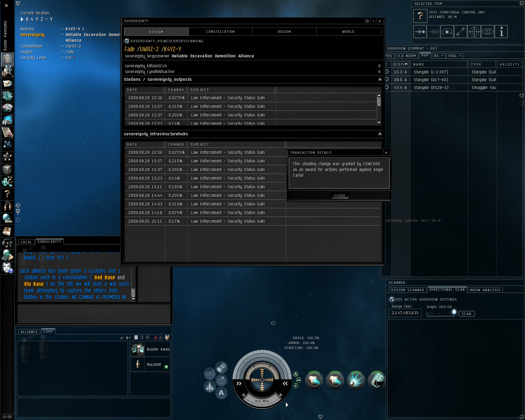Click the scanner Range (km) input field
525x420 pixels.
[405, 313]
